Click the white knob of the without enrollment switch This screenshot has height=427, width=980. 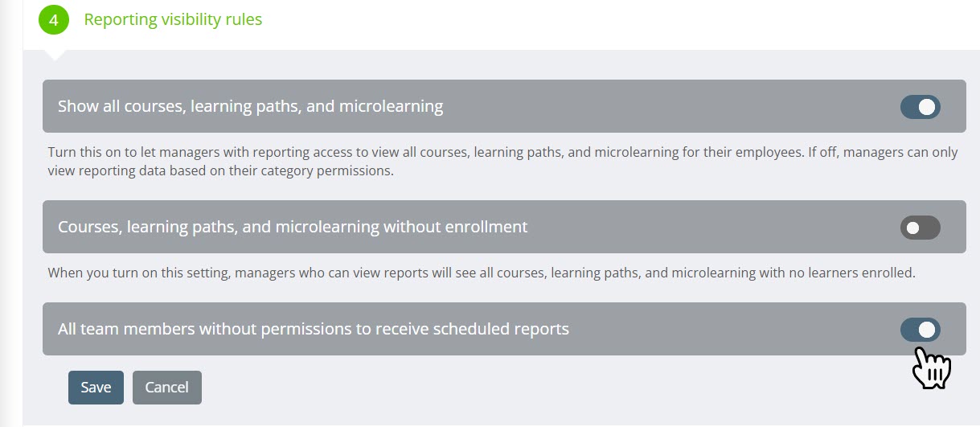point(912,228)
